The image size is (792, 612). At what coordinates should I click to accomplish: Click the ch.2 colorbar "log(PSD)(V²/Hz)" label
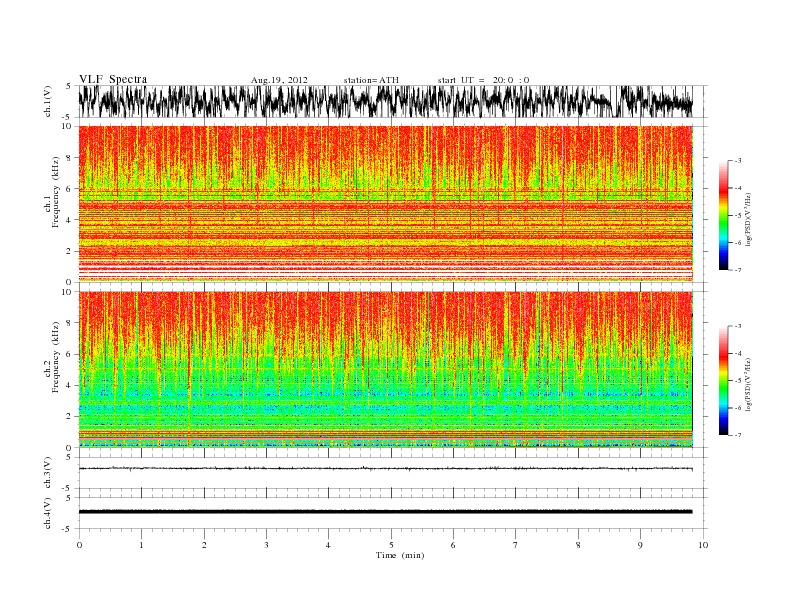[749, 384]
